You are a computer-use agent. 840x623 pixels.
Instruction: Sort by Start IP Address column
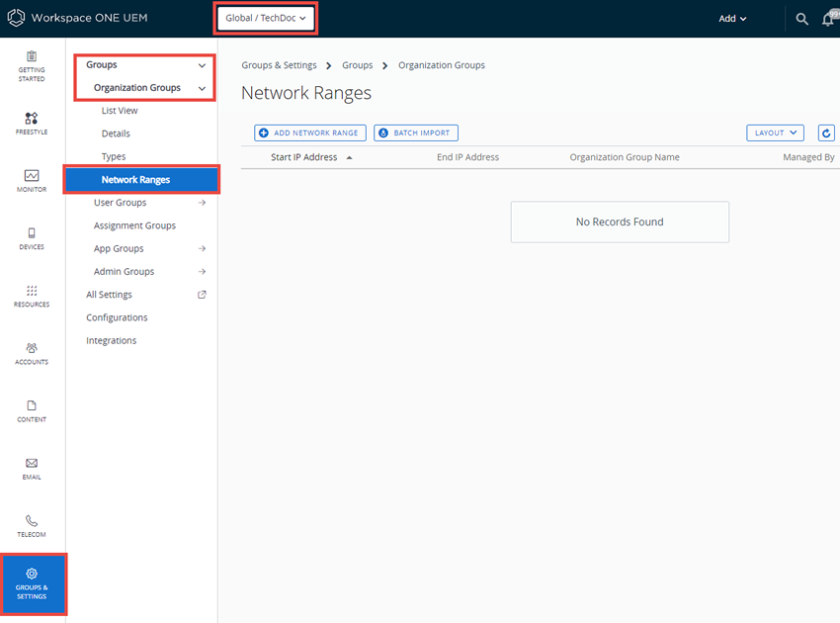[303, 157]
